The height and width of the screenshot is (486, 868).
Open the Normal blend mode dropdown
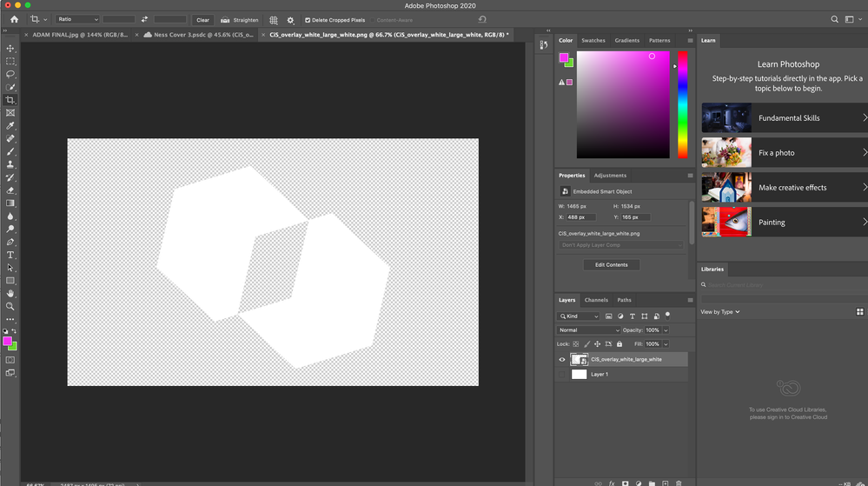tap(588, 330)
